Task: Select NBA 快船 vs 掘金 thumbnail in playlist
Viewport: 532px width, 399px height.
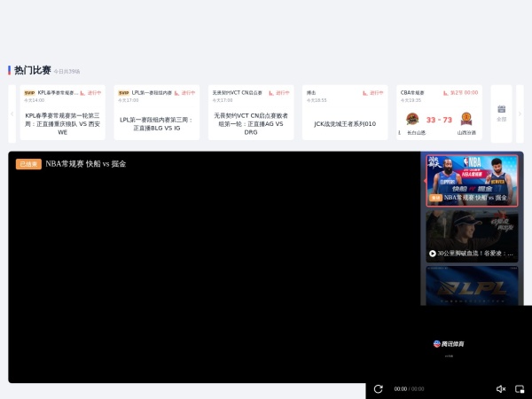Action: pyautogui.click(x=471, y=178)
